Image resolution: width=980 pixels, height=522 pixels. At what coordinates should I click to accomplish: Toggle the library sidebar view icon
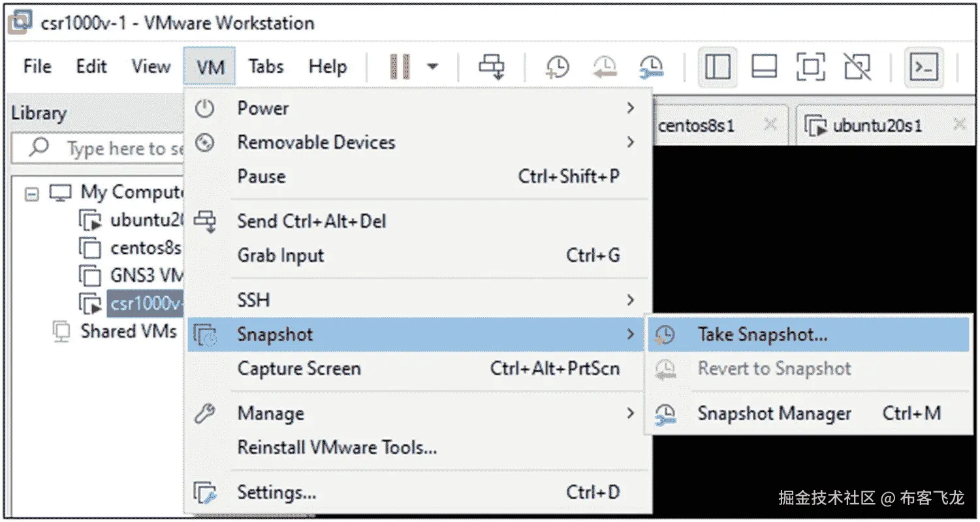click(718, 67)
